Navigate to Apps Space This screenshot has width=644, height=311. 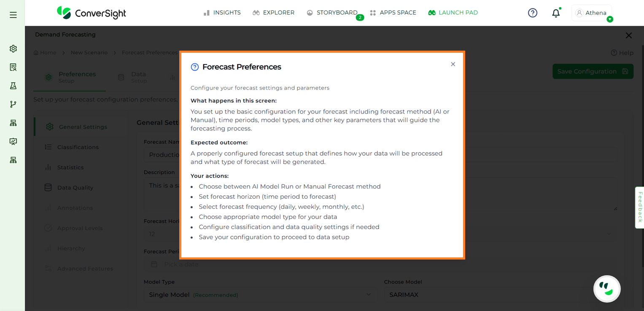[393, 13]
